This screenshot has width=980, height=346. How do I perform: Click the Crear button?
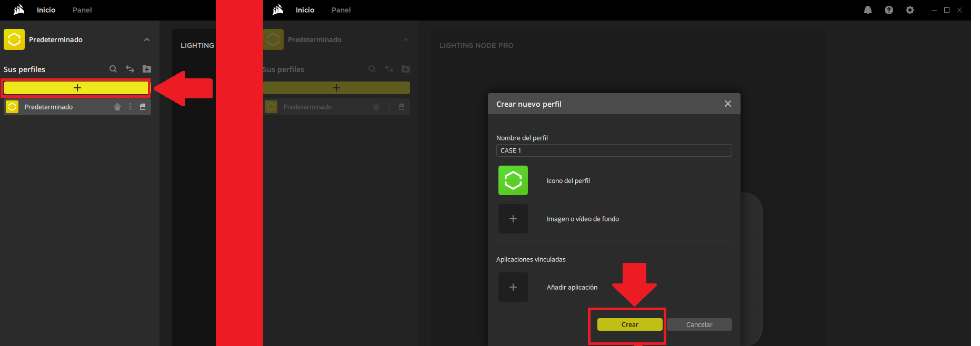pos(629,324)
